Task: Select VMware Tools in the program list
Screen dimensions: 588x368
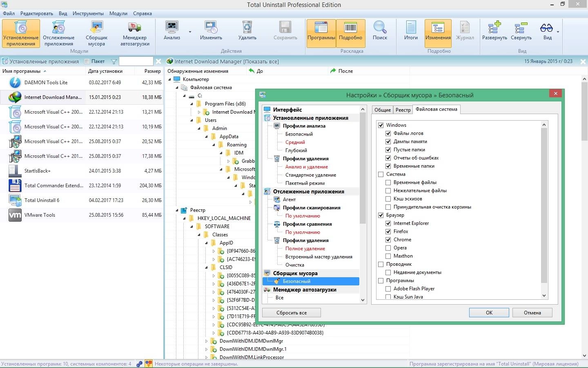Action: (x=82, y=215)
